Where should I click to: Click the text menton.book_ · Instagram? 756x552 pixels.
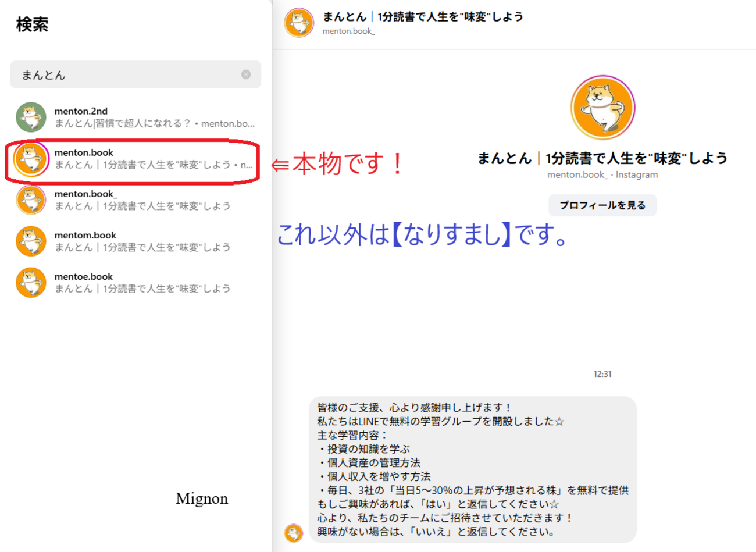point(602,174)
